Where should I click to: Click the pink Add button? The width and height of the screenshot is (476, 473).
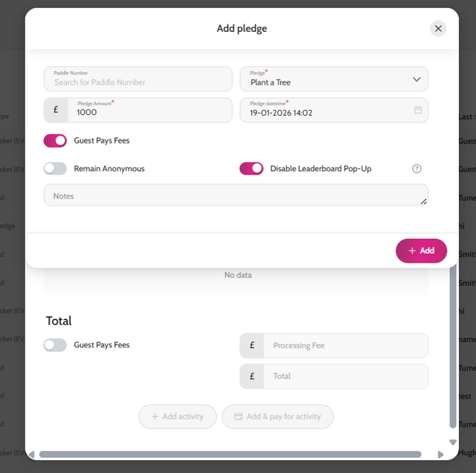421,251
